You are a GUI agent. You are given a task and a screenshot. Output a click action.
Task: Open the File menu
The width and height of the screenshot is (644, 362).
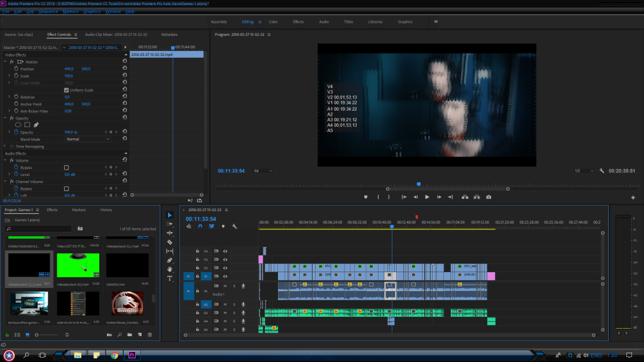pyautogui.click(x=6, y=11)
